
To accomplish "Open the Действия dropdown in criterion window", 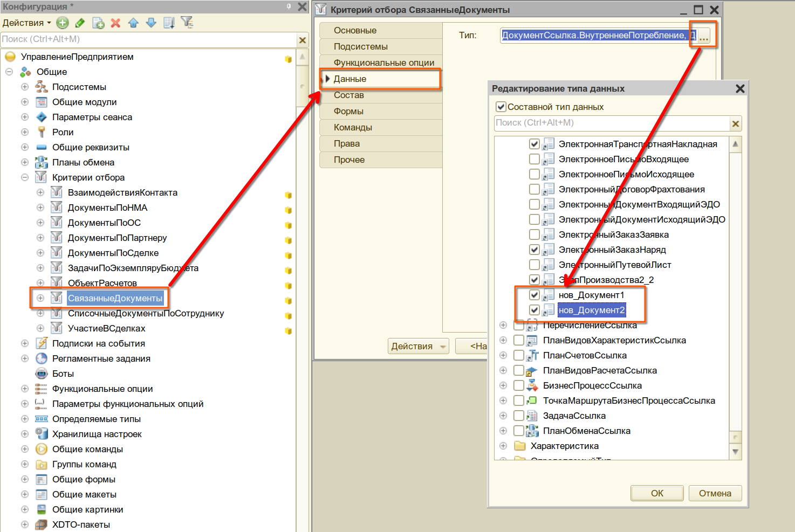I will click(x=419, y=346).
